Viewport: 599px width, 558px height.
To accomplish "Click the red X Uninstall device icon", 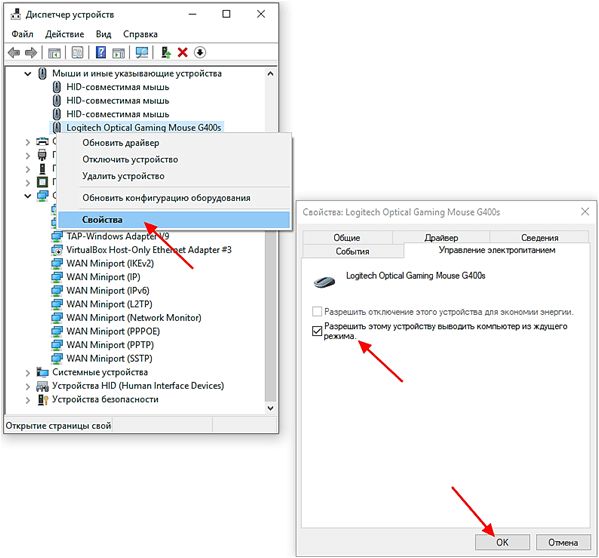I will [183, 52].
